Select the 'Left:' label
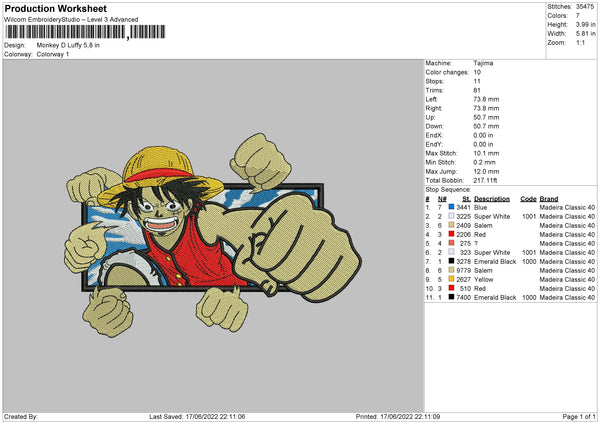 (432, 99)
